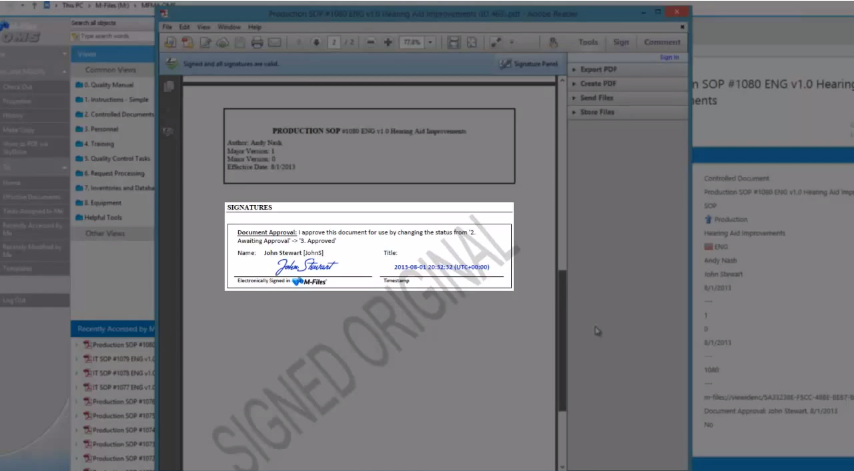The image size is (854, 471).
Task: Open the page thumbnails side panel icon
Action: (168, 87)
